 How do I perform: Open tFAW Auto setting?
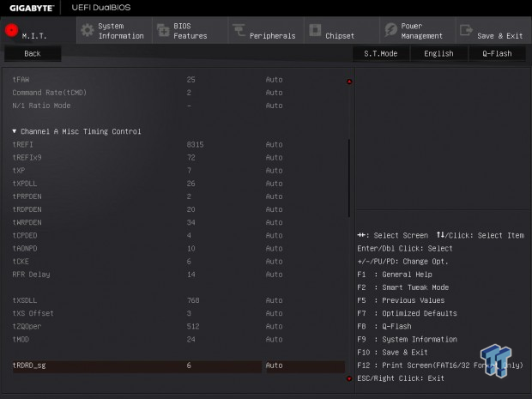pyautogui.click(x=274, y=80)
